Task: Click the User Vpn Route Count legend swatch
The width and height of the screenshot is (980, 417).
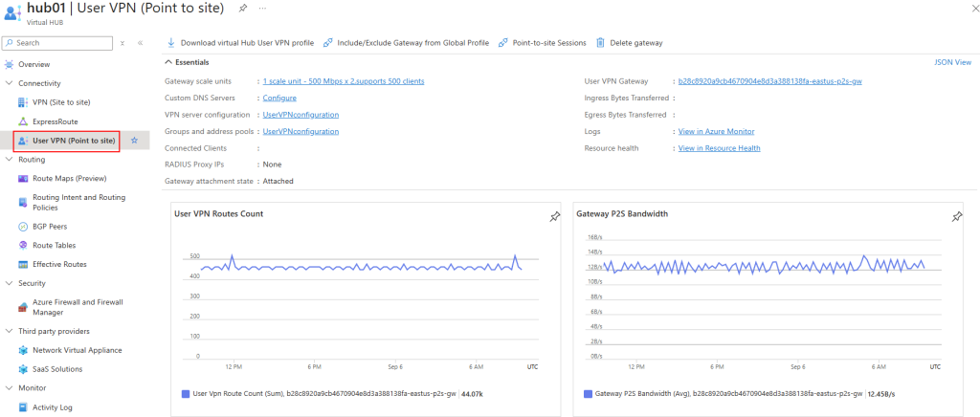Action: point(185,394)
